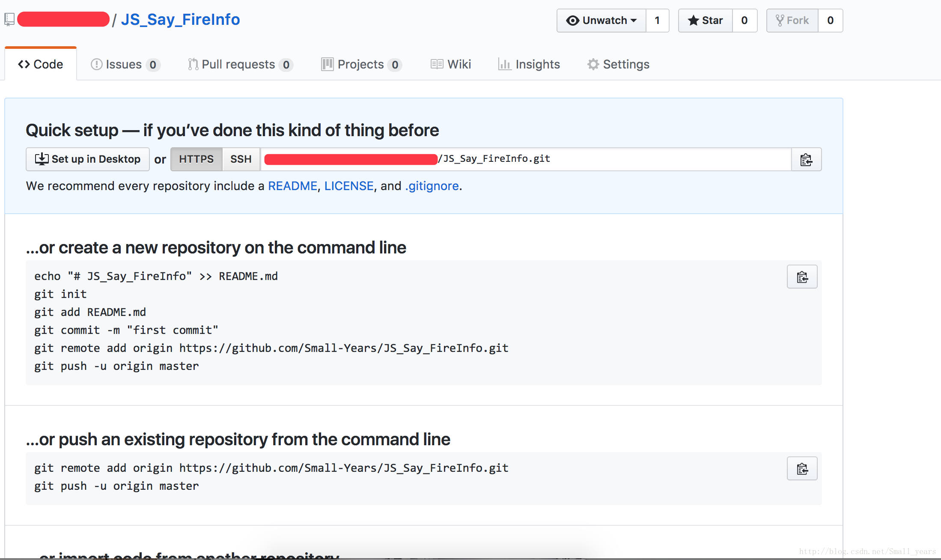Click the 'git commit -m "first commit"' line
Viewport: 941px width, 560px height.
point(126,330)
